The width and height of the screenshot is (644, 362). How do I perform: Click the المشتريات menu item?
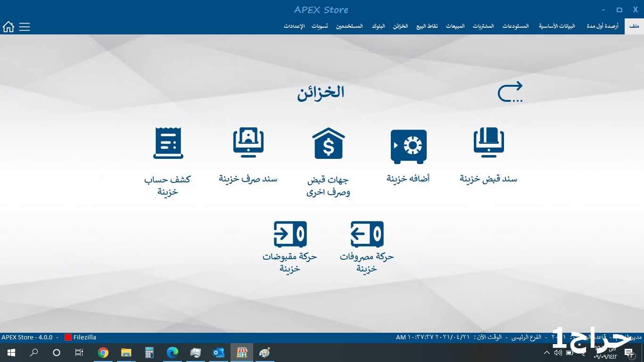(x=483, y=26)
